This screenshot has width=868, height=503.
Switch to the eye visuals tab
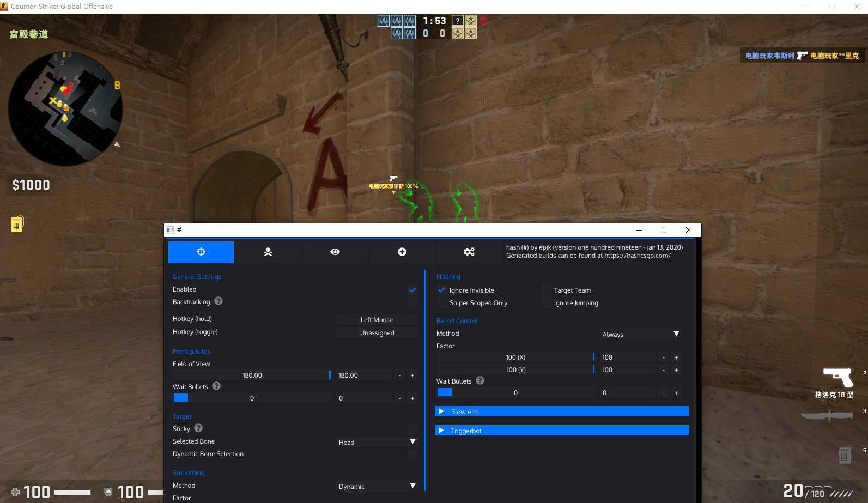pos(335,252)
